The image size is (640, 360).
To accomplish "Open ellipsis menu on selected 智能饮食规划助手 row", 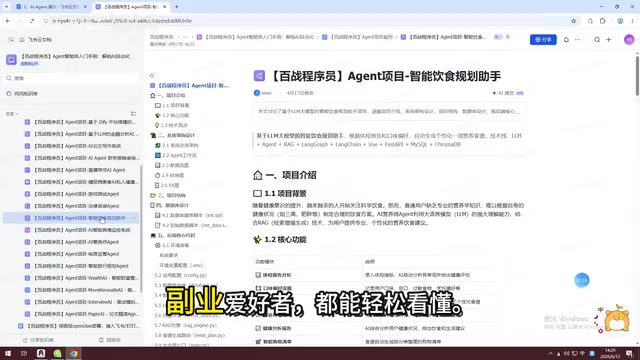I will [x=133, y=218].
